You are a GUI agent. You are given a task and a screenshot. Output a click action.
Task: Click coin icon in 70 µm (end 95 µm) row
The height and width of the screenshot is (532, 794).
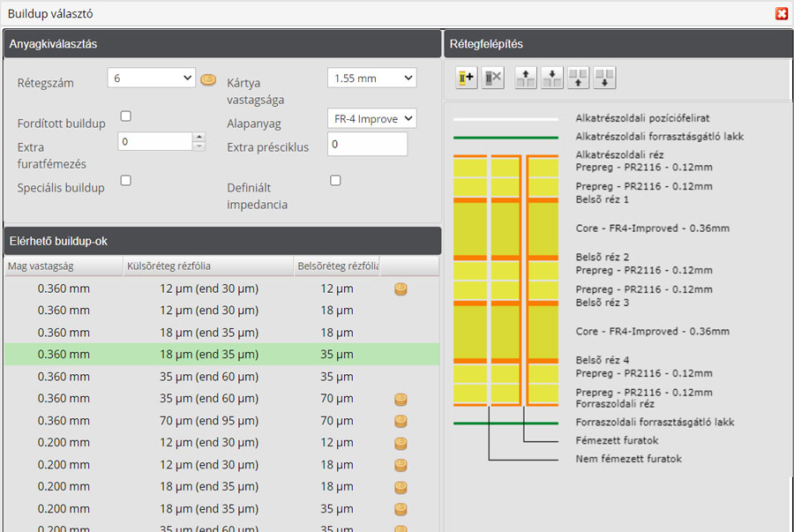coord(401,421)
